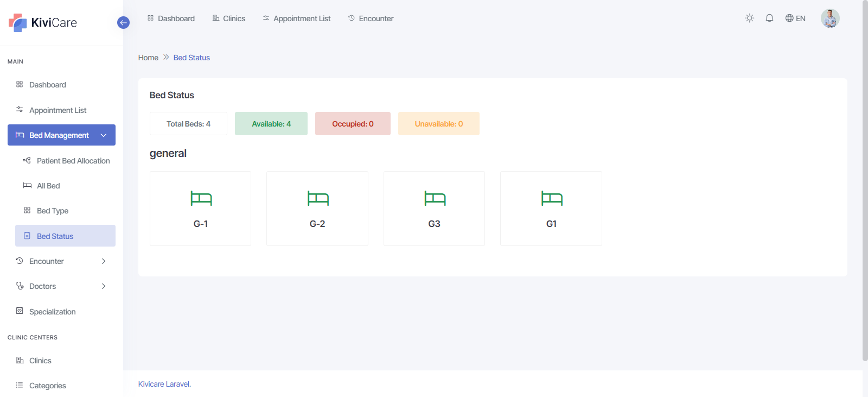Open notifications bell icon

coord(769,18)
